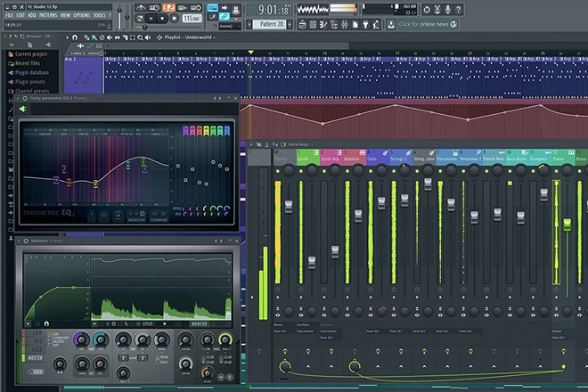Select the playlist Zoom magnifier tool
588x392 pixels.
click(x=140, y=37)
